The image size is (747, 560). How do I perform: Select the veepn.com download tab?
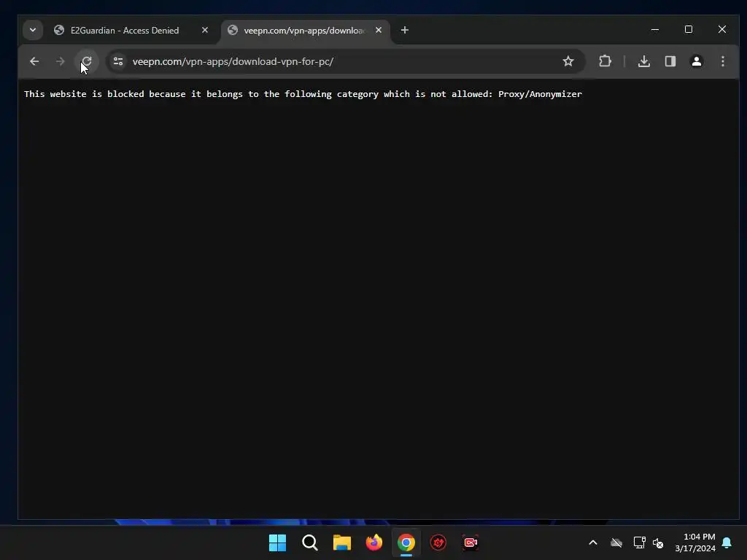click(x=305, y=31)
